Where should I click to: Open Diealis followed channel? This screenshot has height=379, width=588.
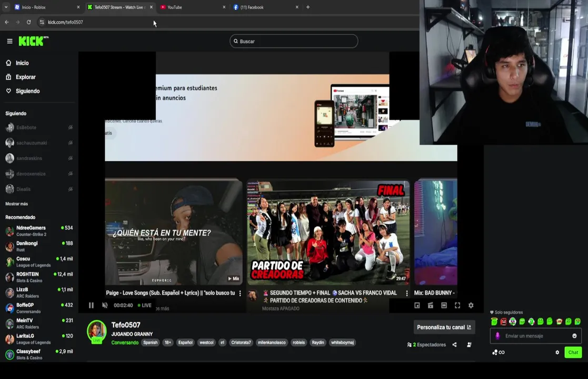tap(39, 189)
